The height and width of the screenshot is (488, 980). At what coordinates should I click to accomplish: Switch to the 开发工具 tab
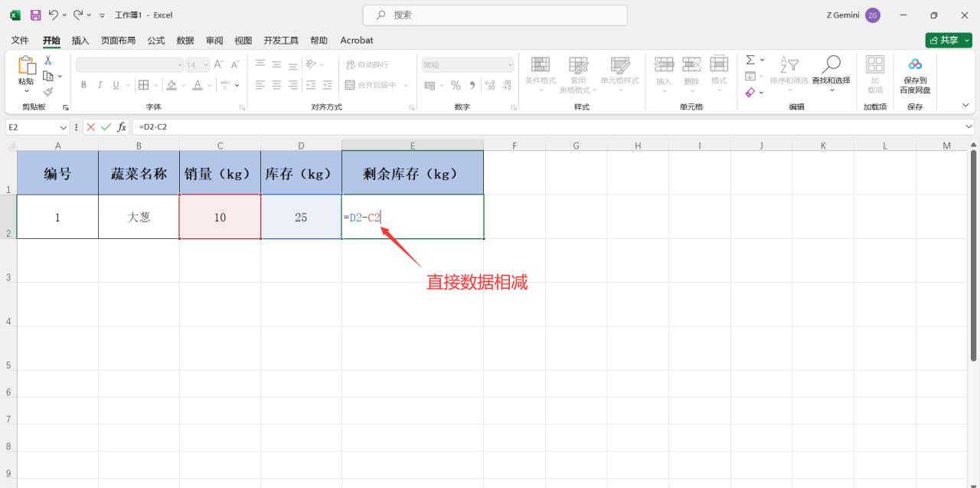coord(281,40)
